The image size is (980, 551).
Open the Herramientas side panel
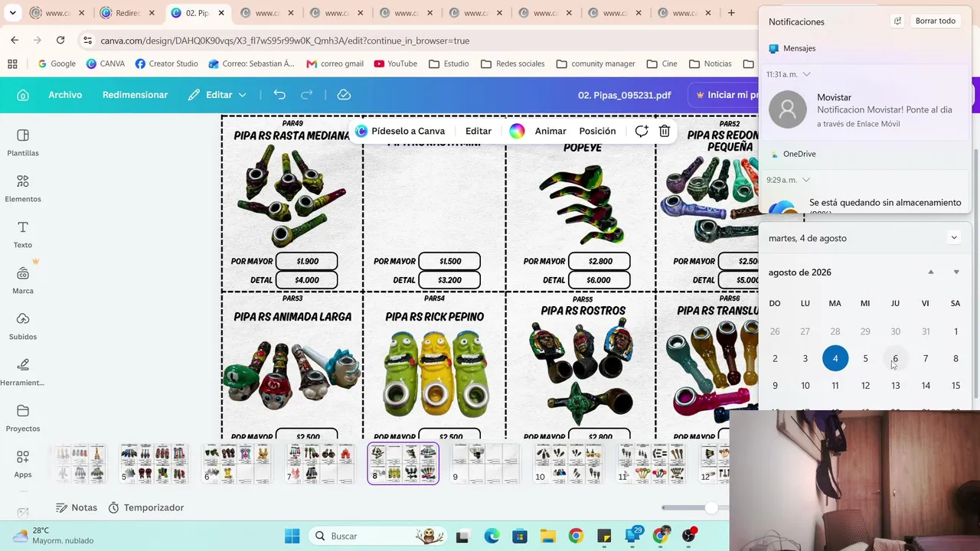click(23, 372)
